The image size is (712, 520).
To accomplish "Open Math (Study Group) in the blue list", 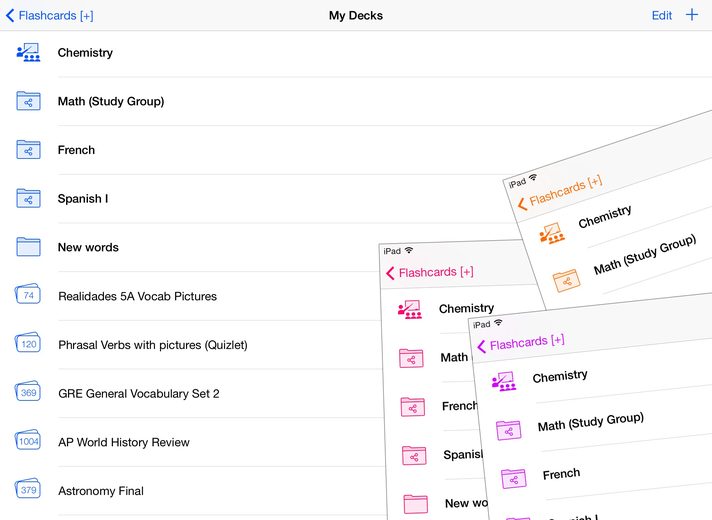I will pos(111,101).
